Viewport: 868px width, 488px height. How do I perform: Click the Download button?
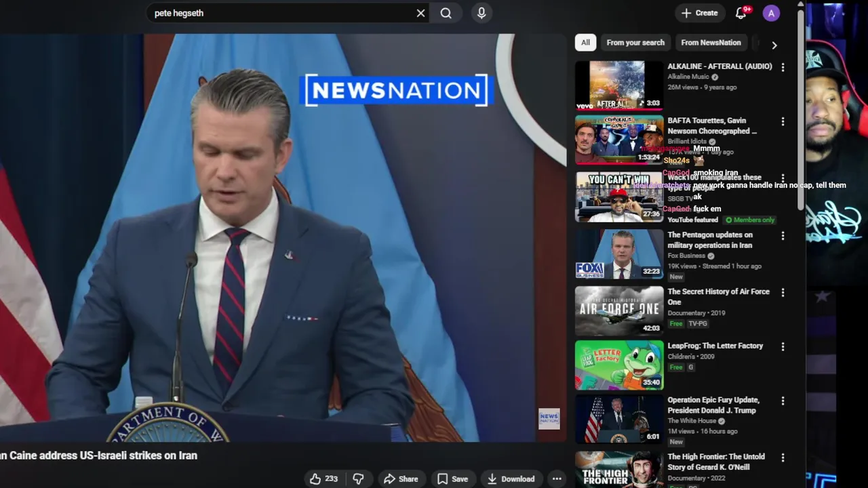(511, 479)
